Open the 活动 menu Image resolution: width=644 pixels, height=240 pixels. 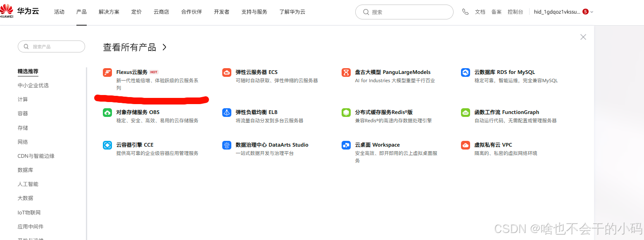pyautogui.click(x=59, y=12)
